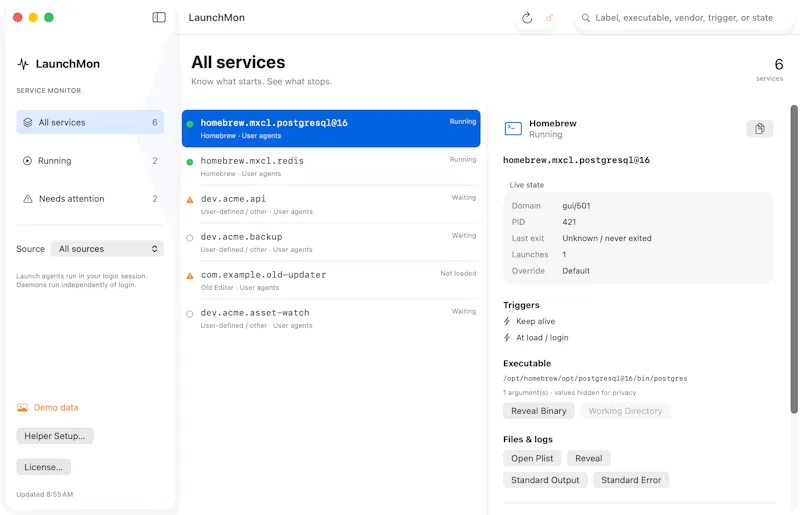The height and width of the screenshot is (515, 800).
Task: Select dev.acme.api service row
Action: pyautogui.click(x=331, y=204)
